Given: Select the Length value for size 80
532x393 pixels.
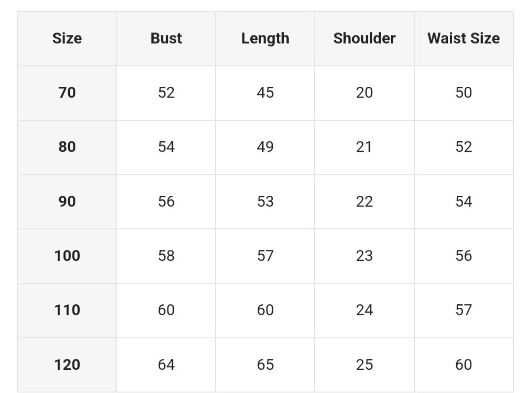Looking at the screenshot, I should point(265,147).
